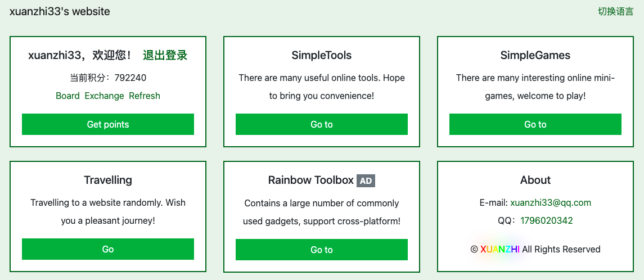Switch language with 切换语言

[x=616, y=11]
